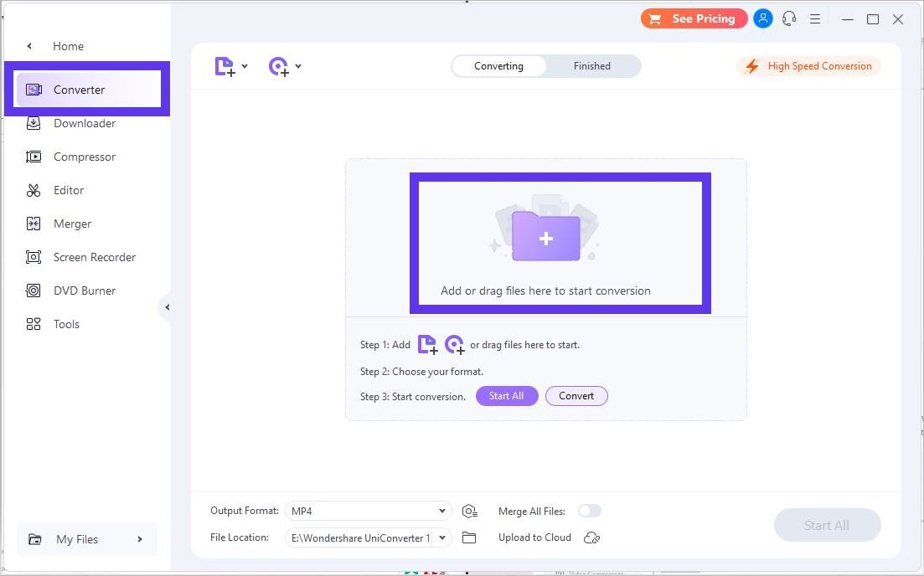Click the back arrow next to Home

click(29, 46)
